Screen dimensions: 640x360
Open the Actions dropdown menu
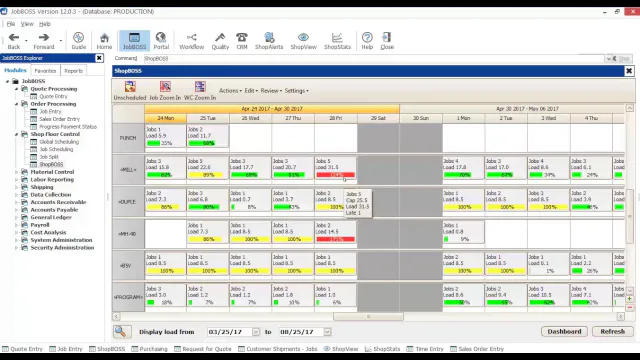[230, 91]
